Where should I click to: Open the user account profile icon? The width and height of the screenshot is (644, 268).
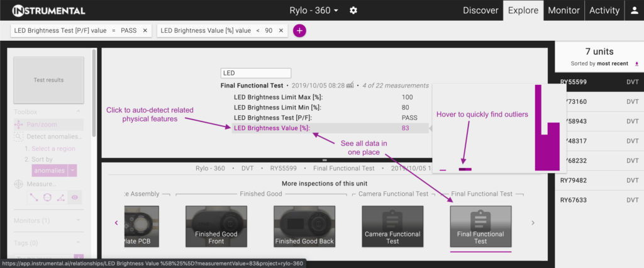point(634,11)
